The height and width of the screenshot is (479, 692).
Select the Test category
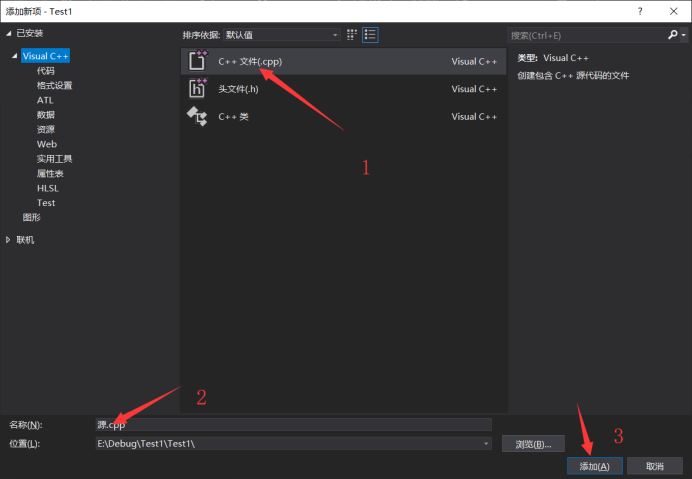tap(46, 203)
